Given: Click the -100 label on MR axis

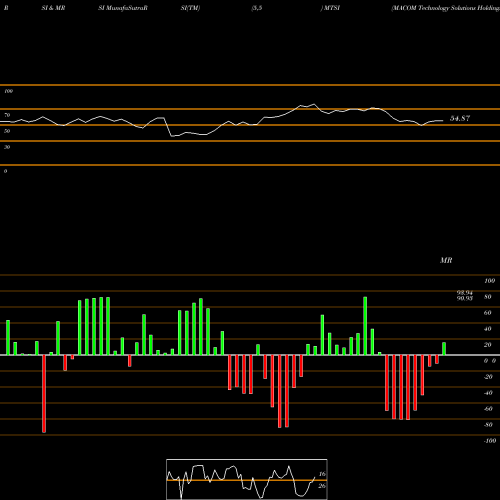Looking at the screenshot, I should click(x=490, y=441).
